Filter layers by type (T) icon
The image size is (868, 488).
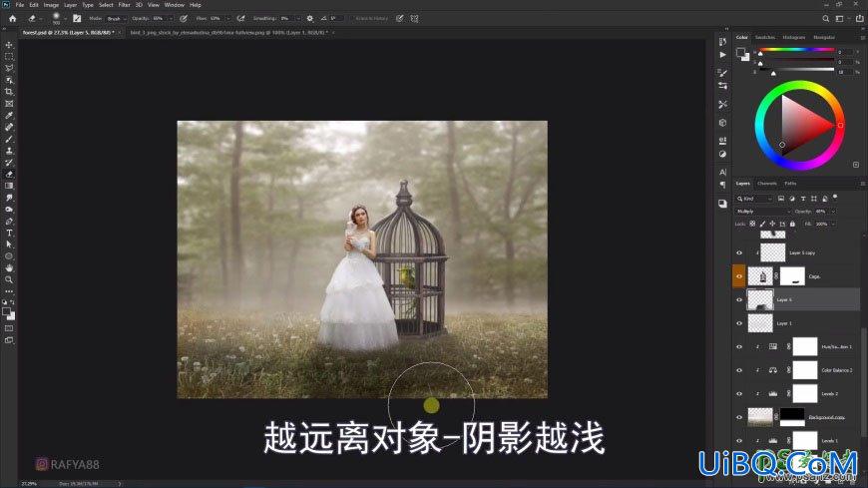coord(803,199)
